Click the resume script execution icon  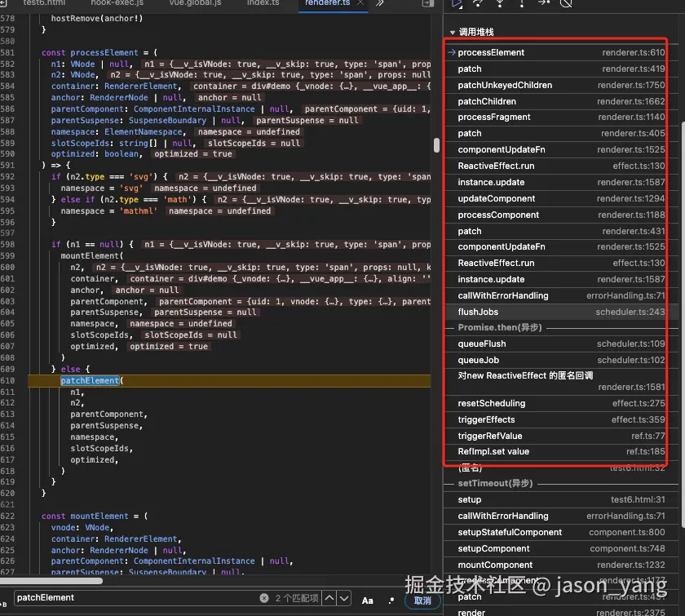[x=457, y=3]
